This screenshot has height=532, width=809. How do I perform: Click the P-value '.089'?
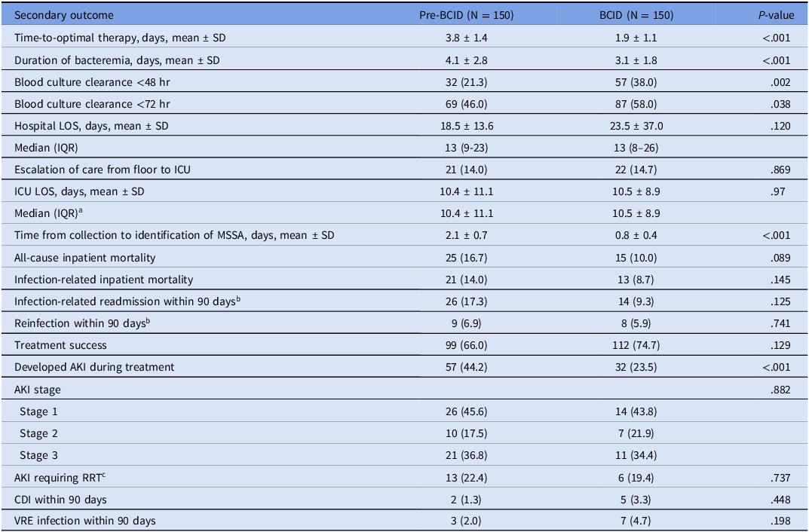point(781,257)
